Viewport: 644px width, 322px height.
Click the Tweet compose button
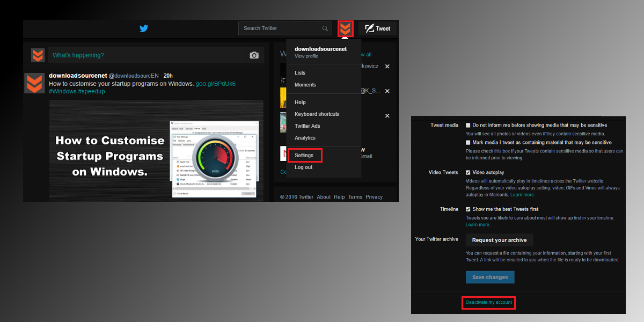(x=377, y=28)
